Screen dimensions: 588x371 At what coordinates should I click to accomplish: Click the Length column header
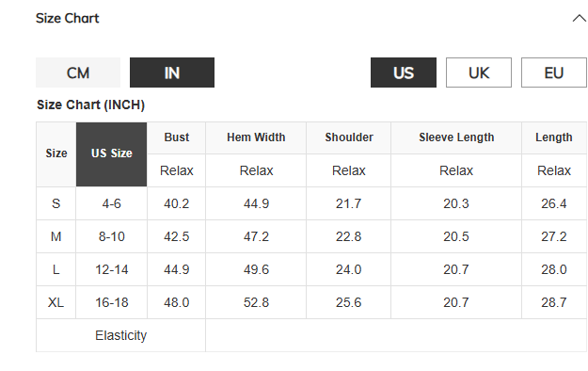(x=554, y=137)
